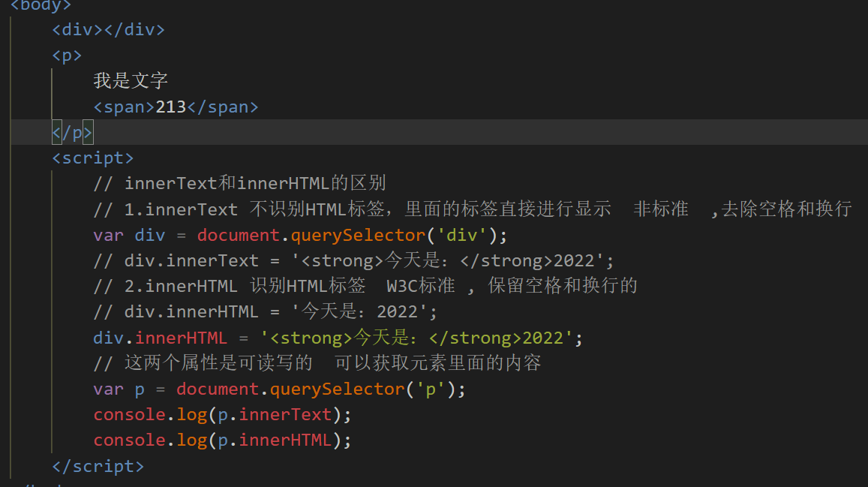868x487 pixels.
Task: Click comment line starting 2.innerHTML
Action: [365, 286]
